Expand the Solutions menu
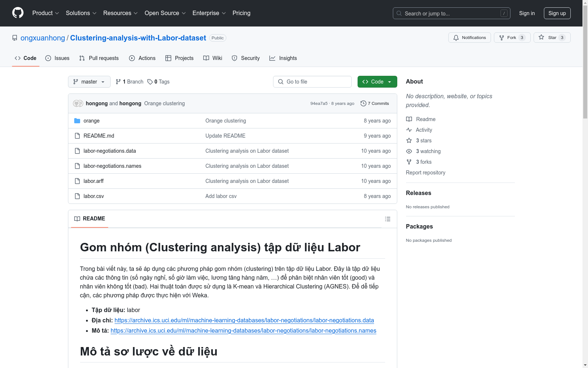Screen dimensions: 588x368 tap(81, 13)
